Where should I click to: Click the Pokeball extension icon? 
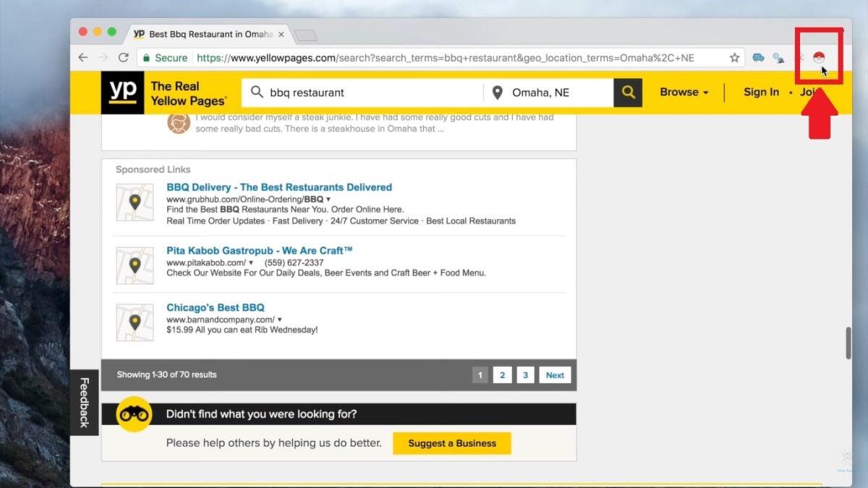[819, 58]
